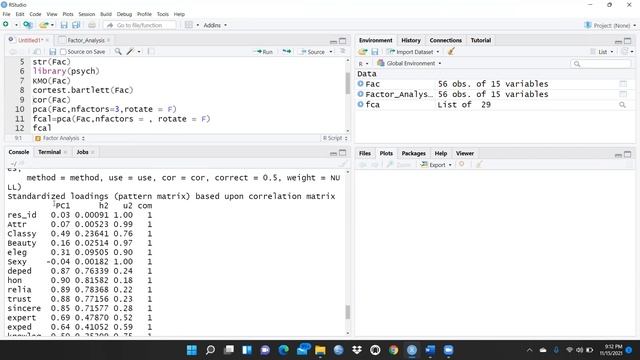The width and height of the screenshot is (640, 360).
Task: Click the editor save disk icon
Action: click(52, 52)
